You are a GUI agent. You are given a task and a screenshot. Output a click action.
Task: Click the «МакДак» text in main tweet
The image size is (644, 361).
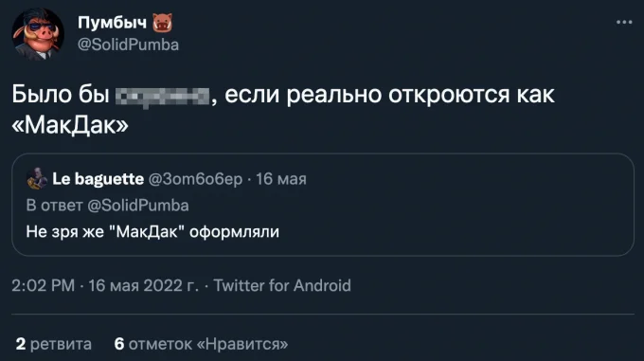click(70, 125)
